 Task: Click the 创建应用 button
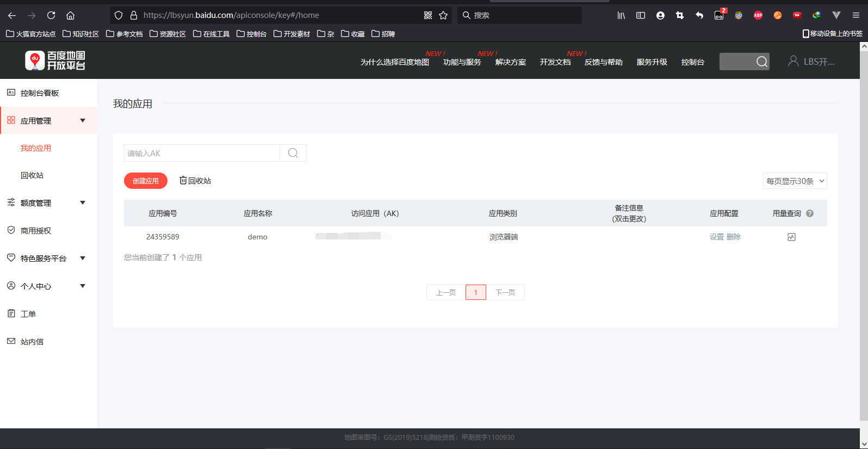146,181
